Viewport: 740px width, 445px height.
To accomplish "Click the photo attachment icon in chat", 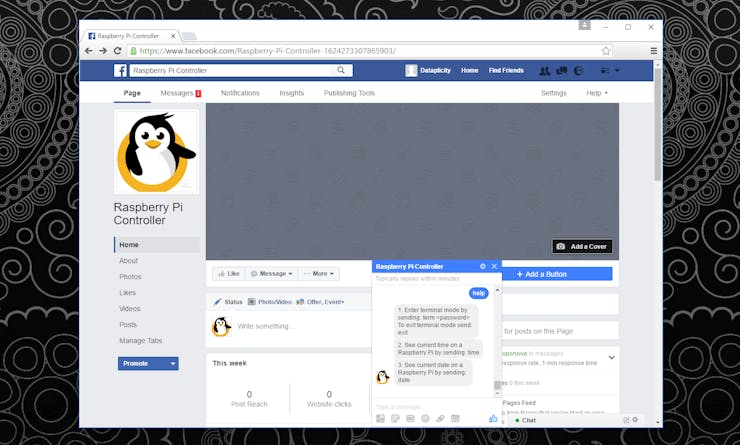I will [380, 419].
